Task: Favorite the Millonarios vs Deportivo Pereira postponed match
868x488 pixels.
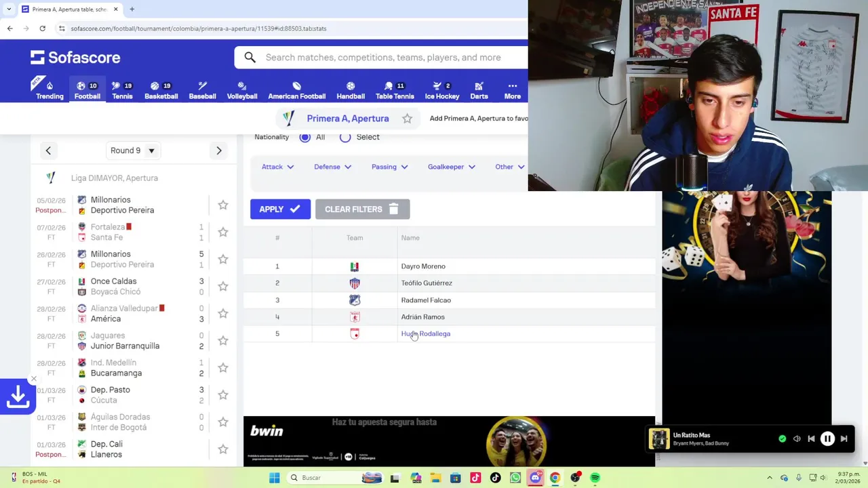Action: tap(222, 205)
